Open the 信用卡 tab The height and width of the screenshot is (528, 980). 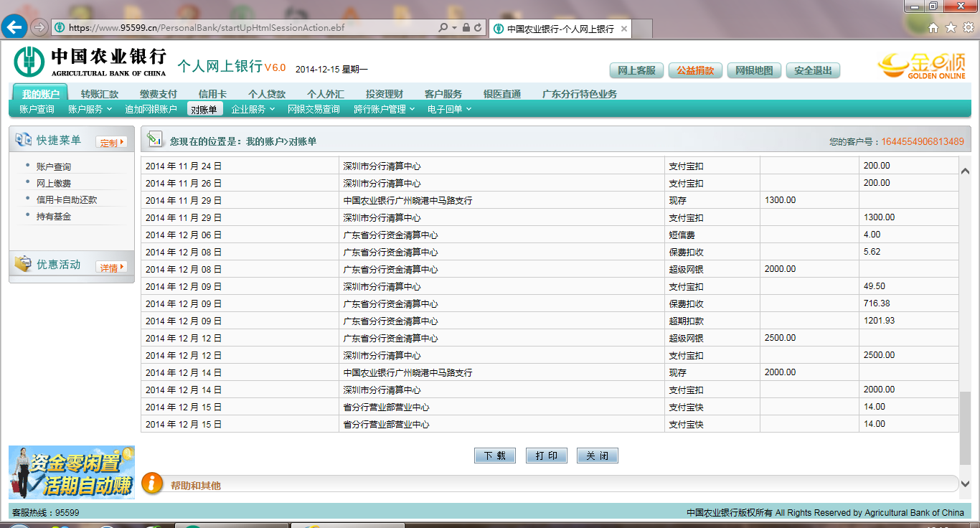pyautogui.click(x=212, y=94)
